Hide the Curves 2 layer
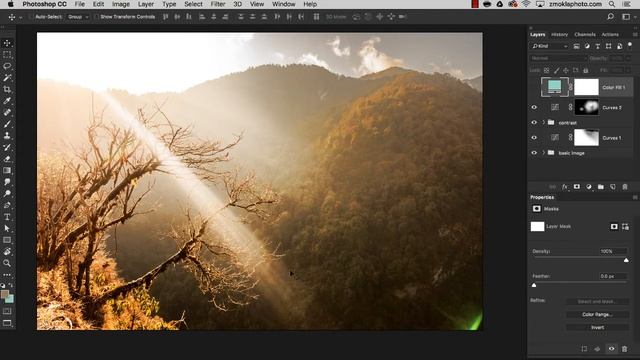Screen dimensions: 640x360 (x=534, y=107)
